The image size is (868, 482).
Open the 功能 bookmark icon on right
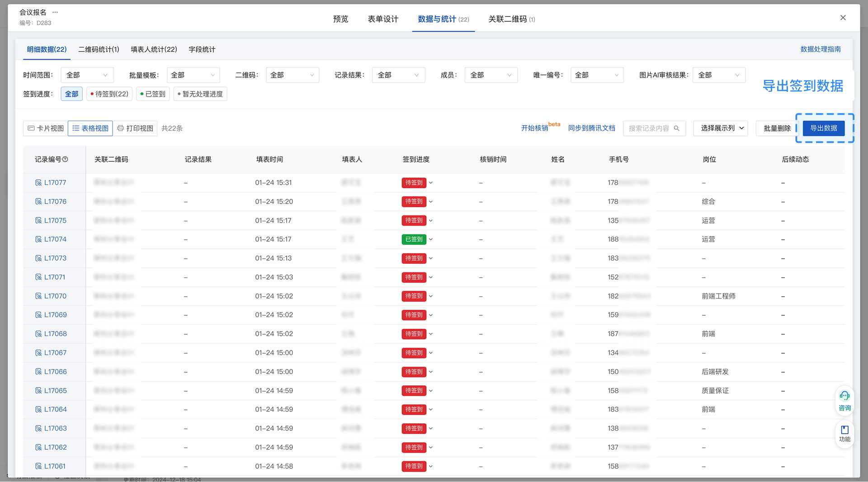[844, 430]
